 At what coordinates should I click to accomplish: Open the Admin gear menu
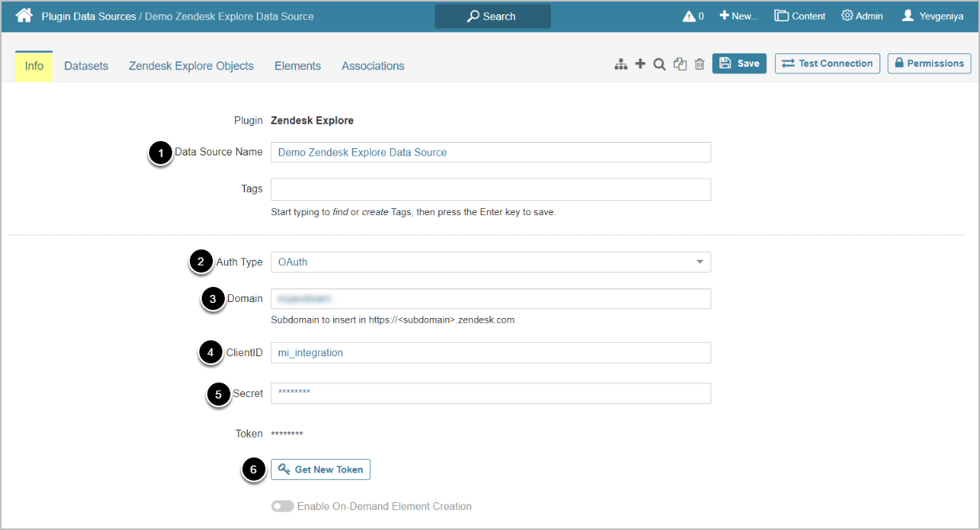(862, 16)
